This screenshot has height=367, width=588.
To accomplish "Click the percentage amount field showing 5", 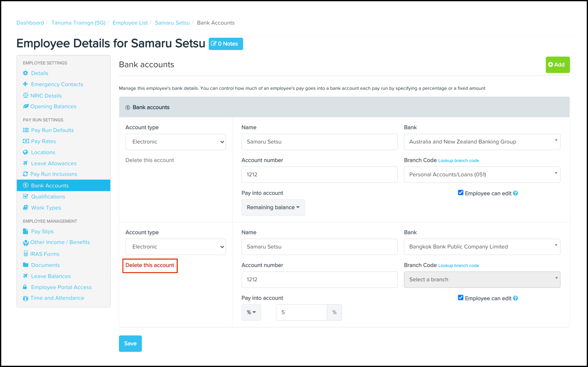I will click(x=301, y=312).
